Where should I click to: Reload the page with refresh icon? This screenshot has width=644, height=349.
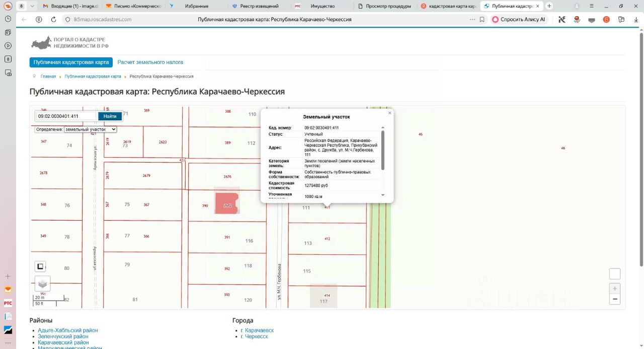53,19
